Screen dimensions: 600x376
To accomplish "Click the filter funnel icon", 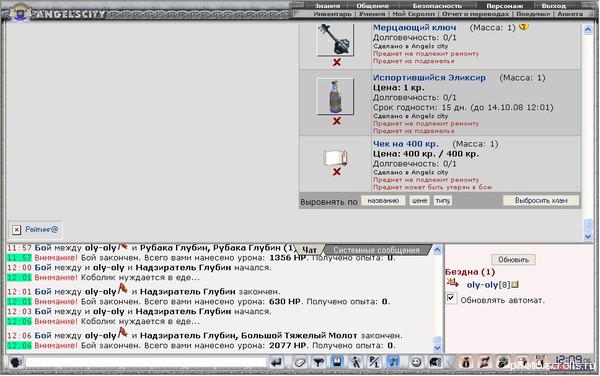I will pos(318,362).
